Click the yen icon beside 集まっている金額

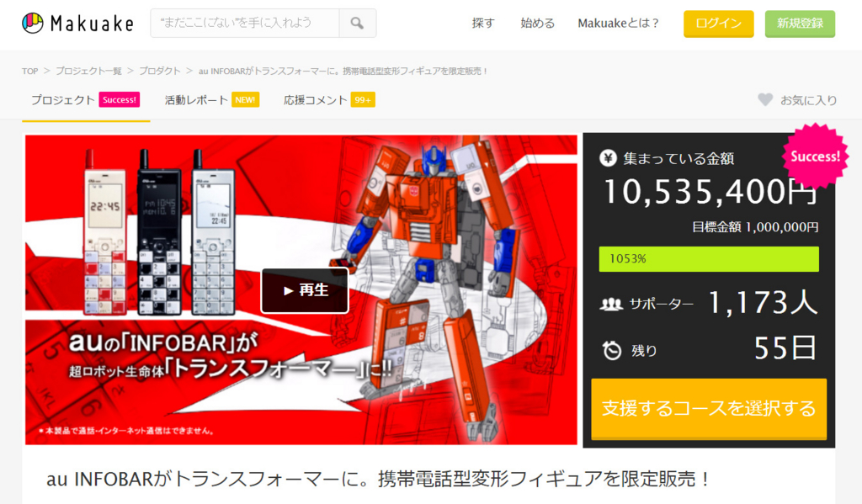608,158
